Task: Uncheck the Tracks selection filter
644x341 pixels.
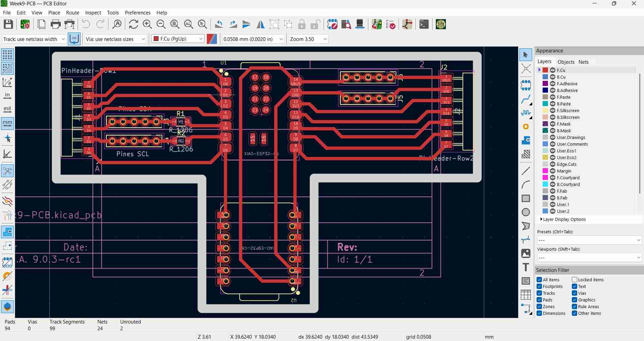Action: coord(539,293)
